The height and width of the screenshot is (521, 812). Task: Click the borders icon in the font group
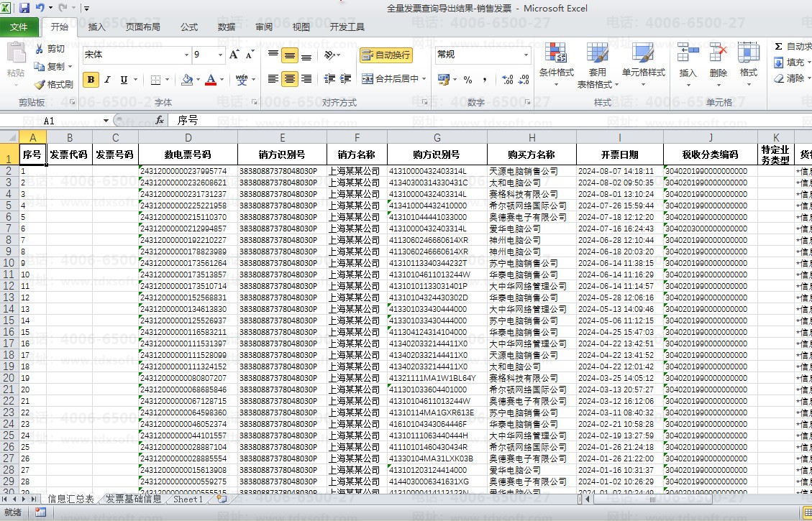coord(155,80)
